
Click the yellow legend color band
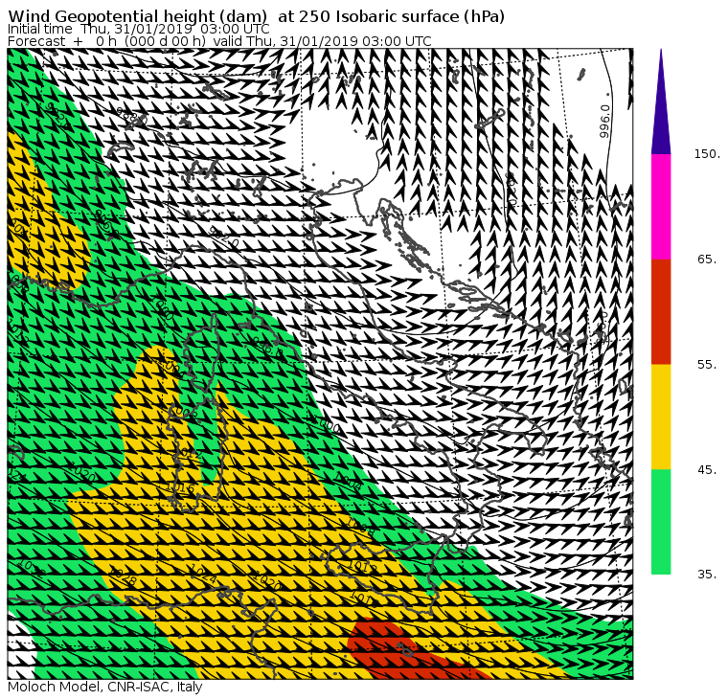661,417
